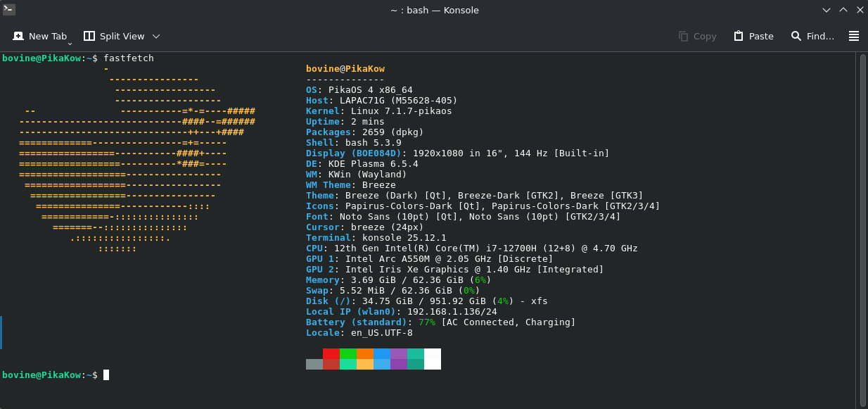Click the 'Font: Noto Sans (10pt)' line
The height and width of the screenshot is (409, 868).
coord(464,217)
